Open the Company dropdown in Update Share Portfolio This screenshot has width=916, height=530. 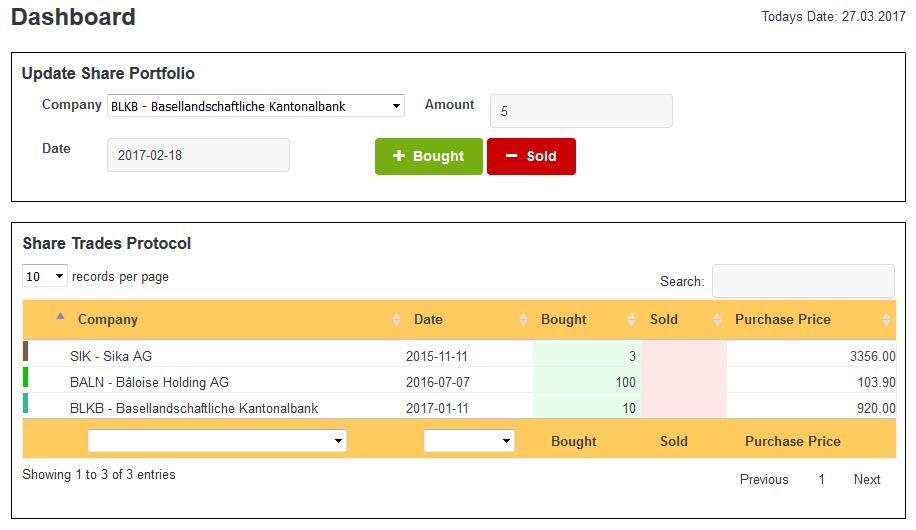[x=256, y=106]
